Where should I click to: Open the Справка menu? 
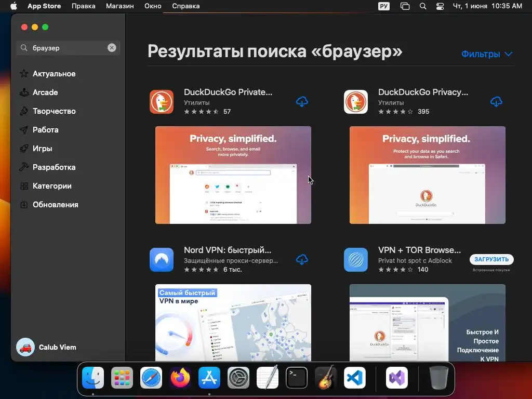[185, 6]
